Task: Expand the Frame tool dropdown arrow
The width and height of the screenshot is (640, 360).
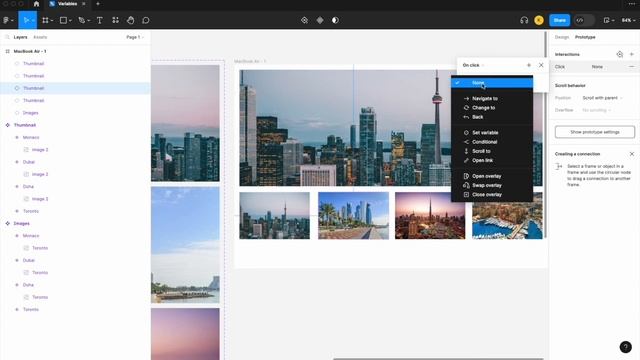Action: click(52, 20)
